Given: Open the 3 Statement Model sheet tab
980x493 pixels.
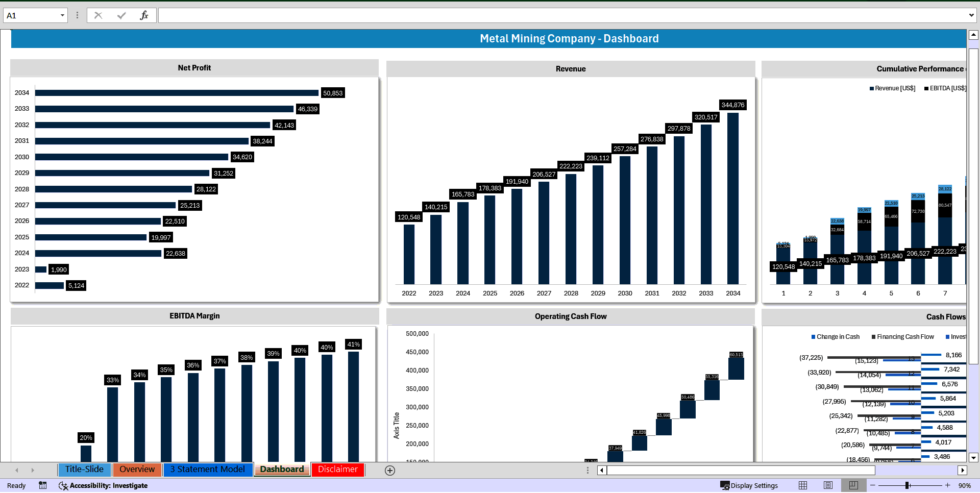Looking at the screenshot, I should (208, 470).
